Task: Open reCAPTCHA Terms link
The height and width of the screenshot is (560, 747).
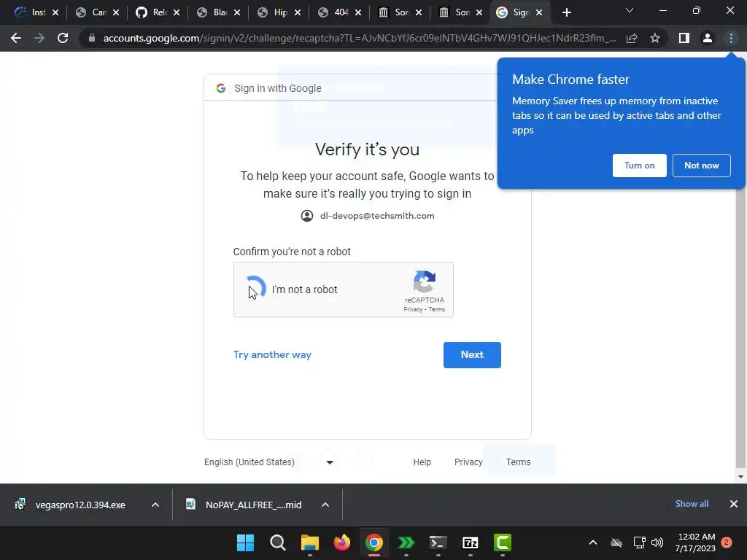Action: (436, 309)
